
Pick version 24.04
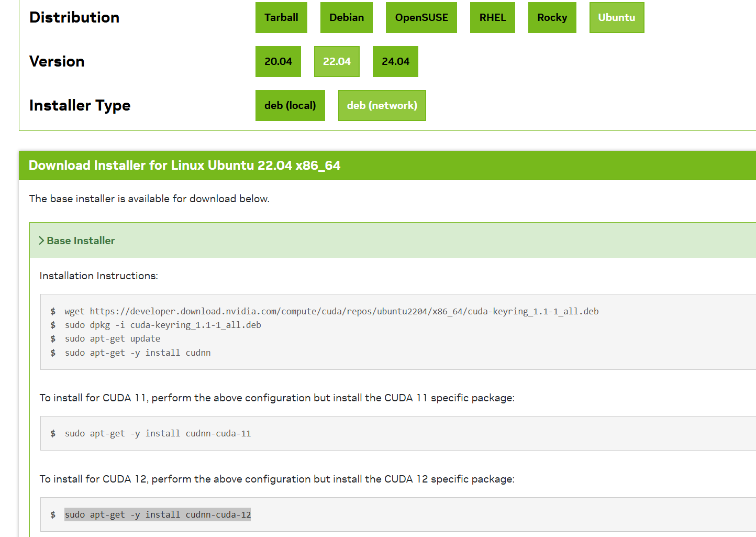[x=395, y=61]
